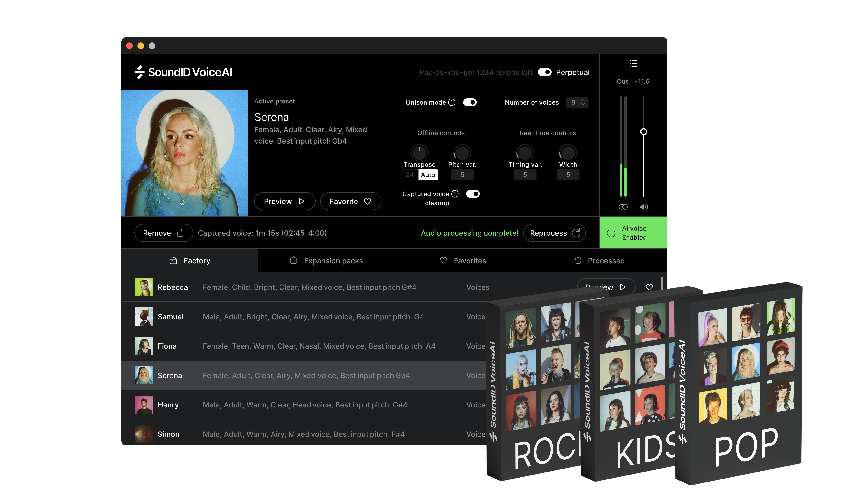
Task: Click the Unison mode info icon
Action: coord(452,102)
